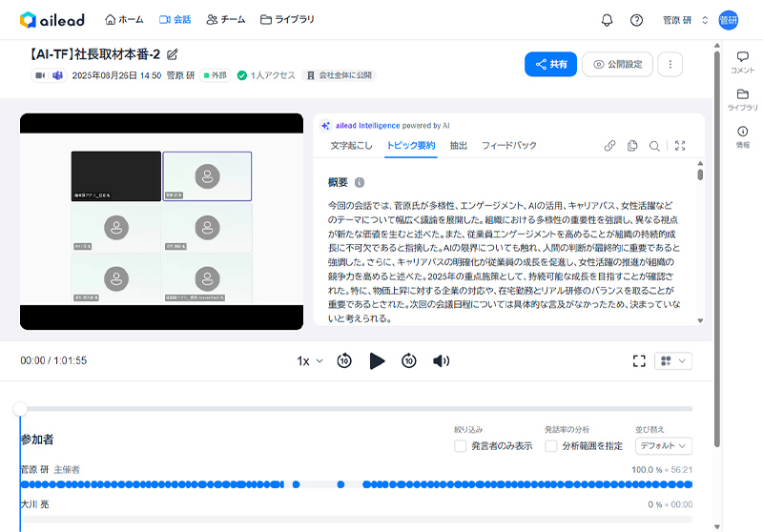Search within the summary panel
The image size is (763, 532).
[x=654, y=146]
